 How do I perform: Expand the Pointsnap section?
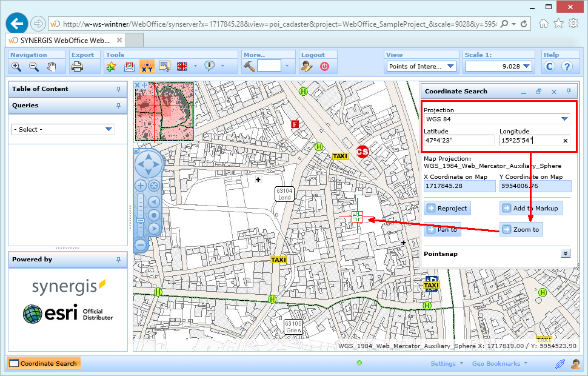point(565,253)
